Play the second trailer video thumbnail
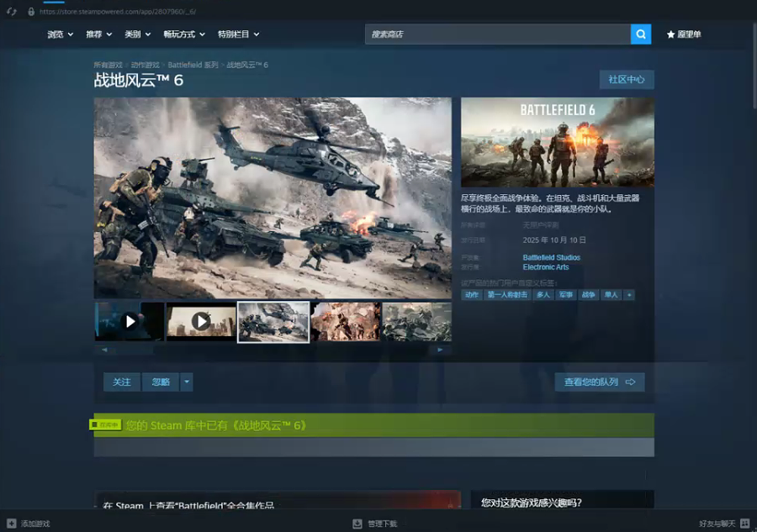757x532 pixels. 201,321
